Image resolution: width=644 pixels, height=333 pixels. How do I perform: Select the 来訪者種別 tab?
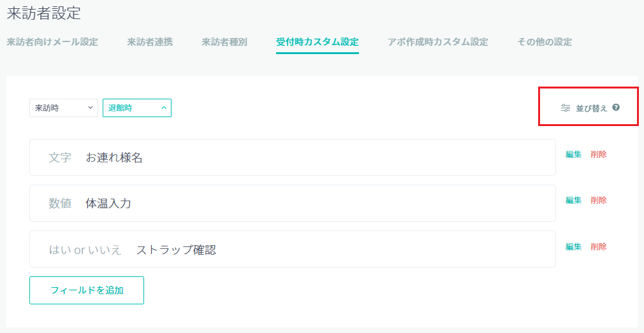pos(224,42)
